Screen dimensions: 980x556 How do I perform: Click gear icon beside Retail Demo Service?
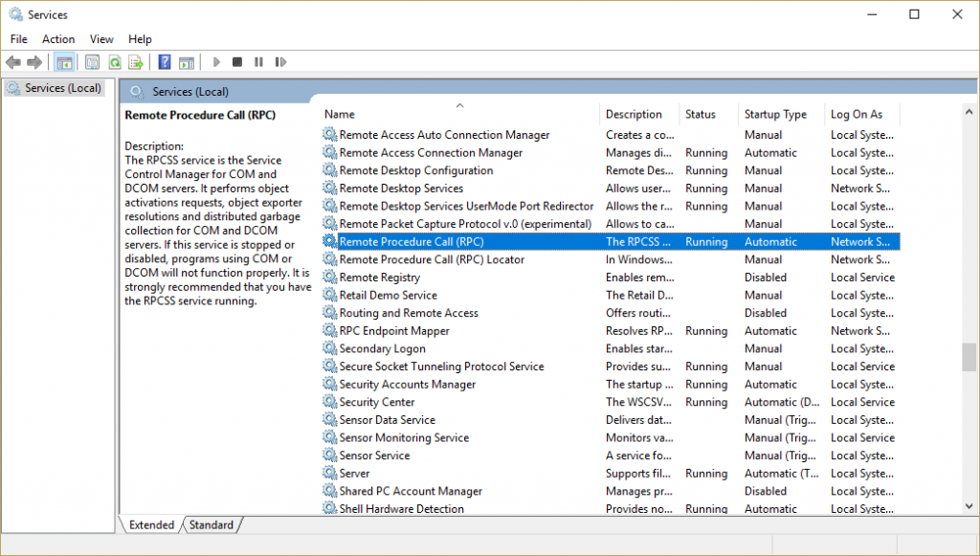329,295
